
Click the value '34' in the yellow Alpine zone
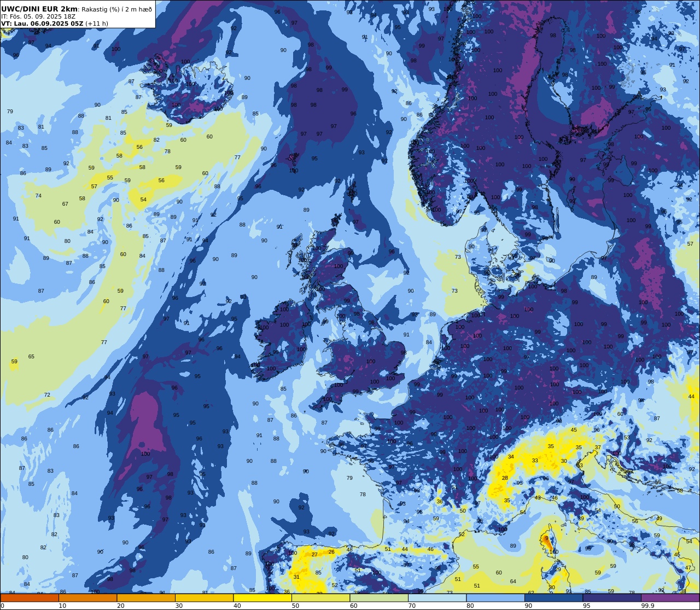click(x=511, y=457)
